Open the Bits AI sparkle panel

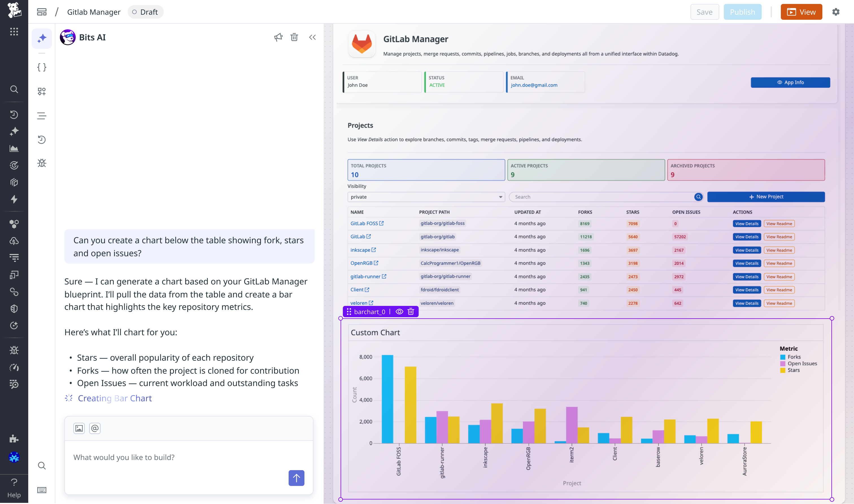(42, 38)
